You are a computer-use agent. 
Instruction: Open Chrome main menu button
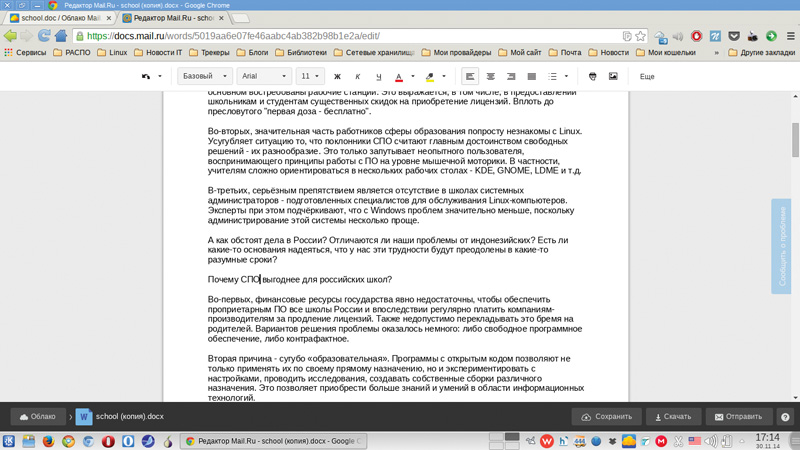pyautogui.click(x=790, y=36)
